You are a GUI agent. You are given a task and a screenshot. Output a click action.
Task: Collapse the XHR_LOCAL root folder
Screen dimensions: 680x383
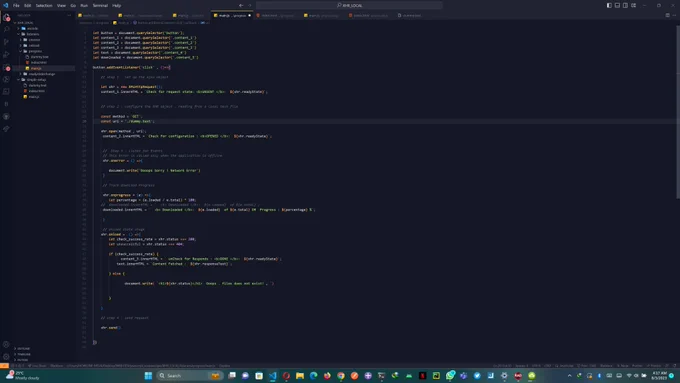coord(25,23)
